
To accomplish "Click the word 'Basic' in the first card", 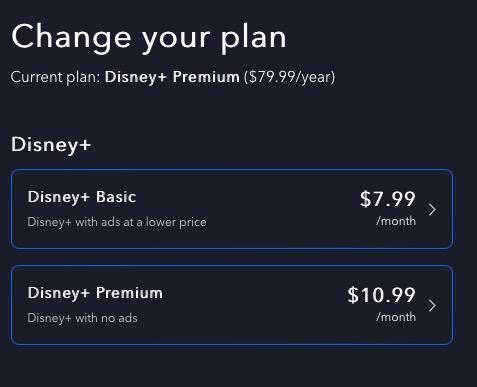I will (x=116, y=197).
